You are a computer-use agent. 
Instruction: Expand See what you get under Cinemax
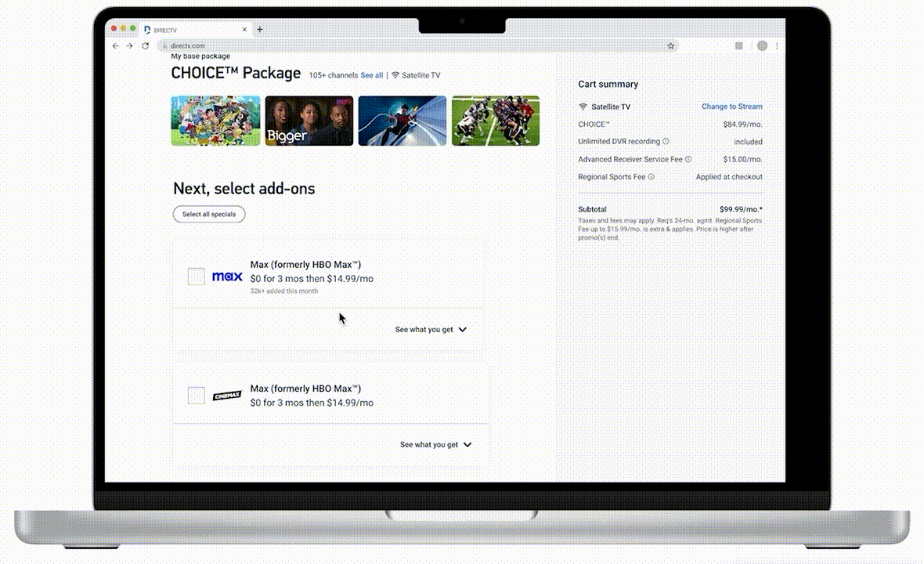click(435, 445)
